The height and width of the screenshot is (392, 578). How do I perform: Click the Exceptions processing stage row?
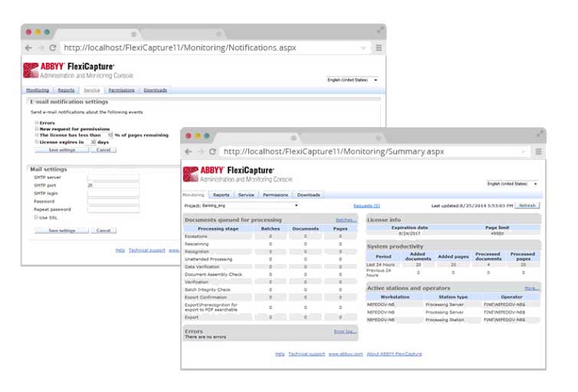coord(271,237)
